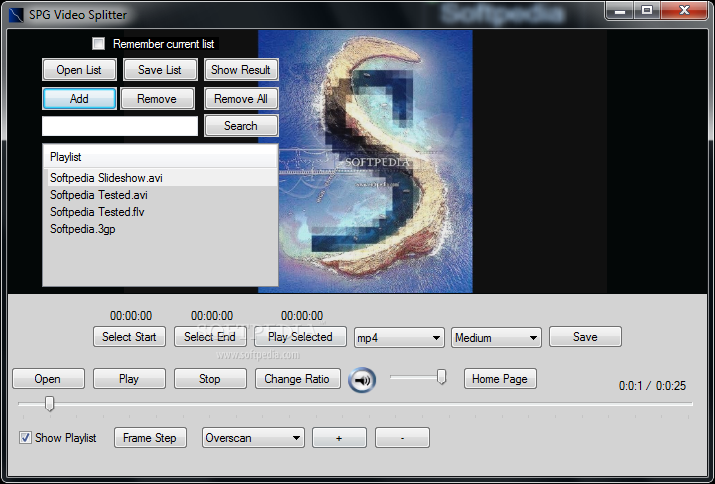The width and height of the screenshot is (715, 484).
Task: Click the Play Selected button
Action: coord(301,337)
